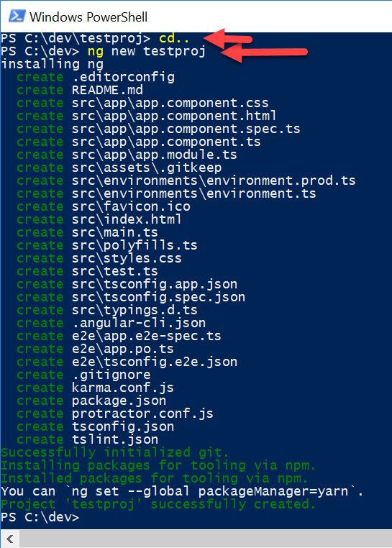
Task: Click the red arrow pointing at 'ng new testproj'
Action: 264,52
